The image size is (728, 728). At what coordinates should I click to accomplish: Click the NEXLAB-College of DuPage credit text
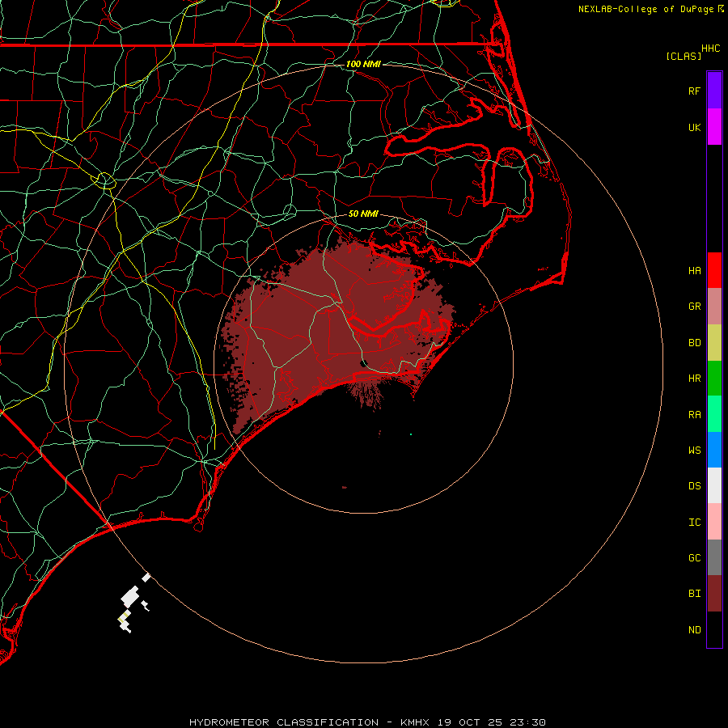coord(645,9)
